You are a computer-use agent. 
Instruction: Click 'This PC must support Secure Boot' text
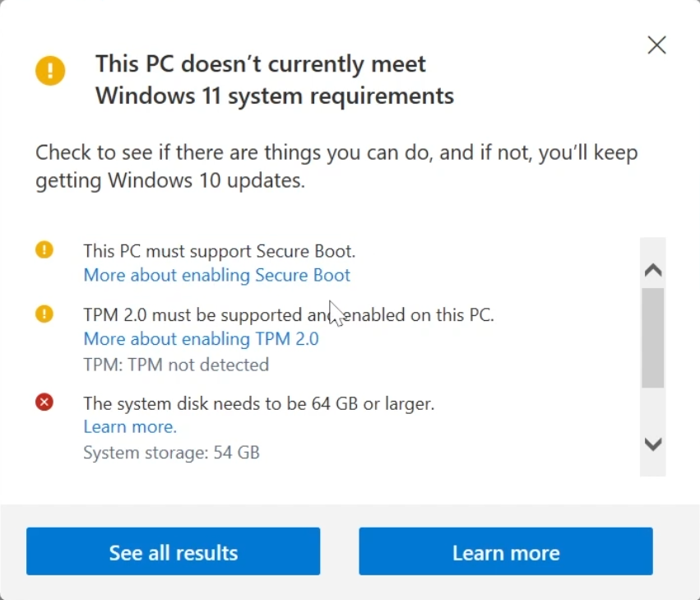[219, 251]
